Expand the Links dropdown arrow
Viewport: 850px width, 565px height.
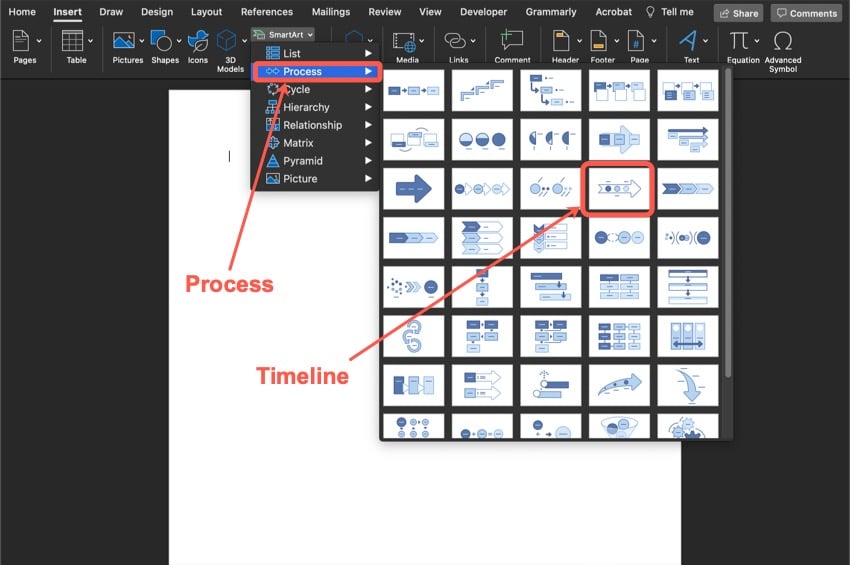pos(473,41)
